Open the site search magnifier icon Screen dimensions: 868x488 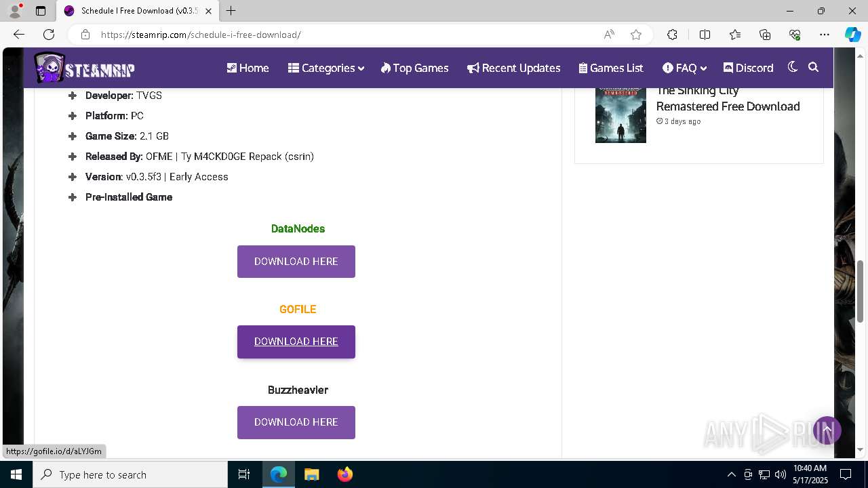[814, 67]
